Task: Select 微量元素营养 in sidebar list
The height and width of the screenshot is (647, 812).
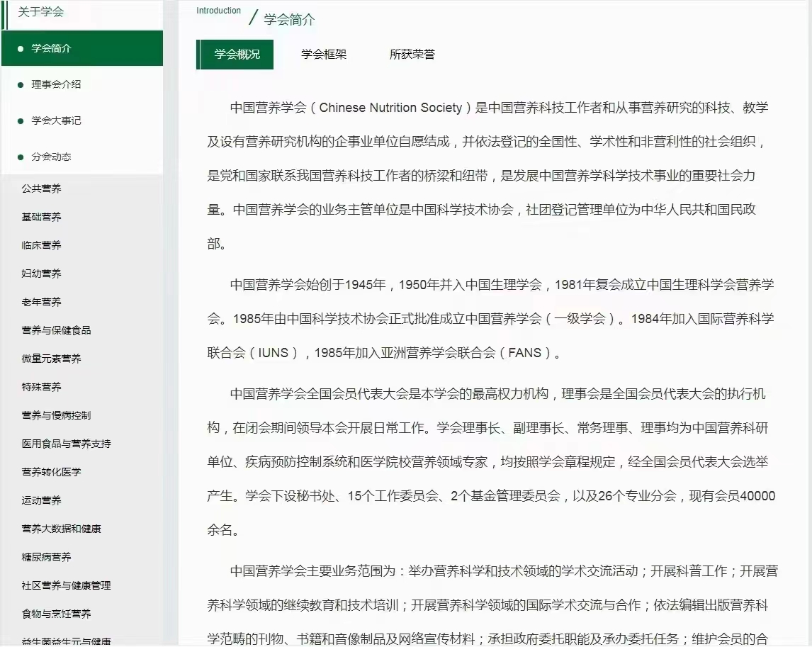Action: click(x=51, y=359)
